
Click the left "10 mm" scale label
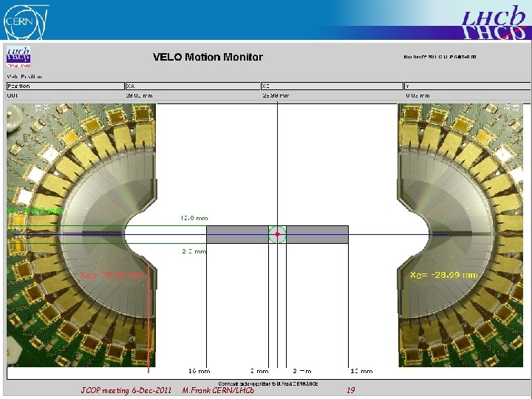coord(199,371)
